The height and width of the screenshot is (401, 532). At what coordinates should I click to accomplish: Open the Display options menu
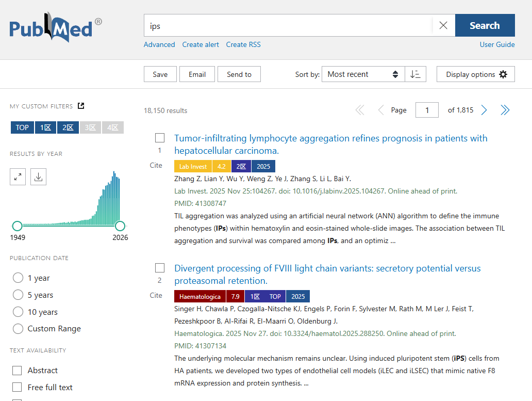click(475, 74)
